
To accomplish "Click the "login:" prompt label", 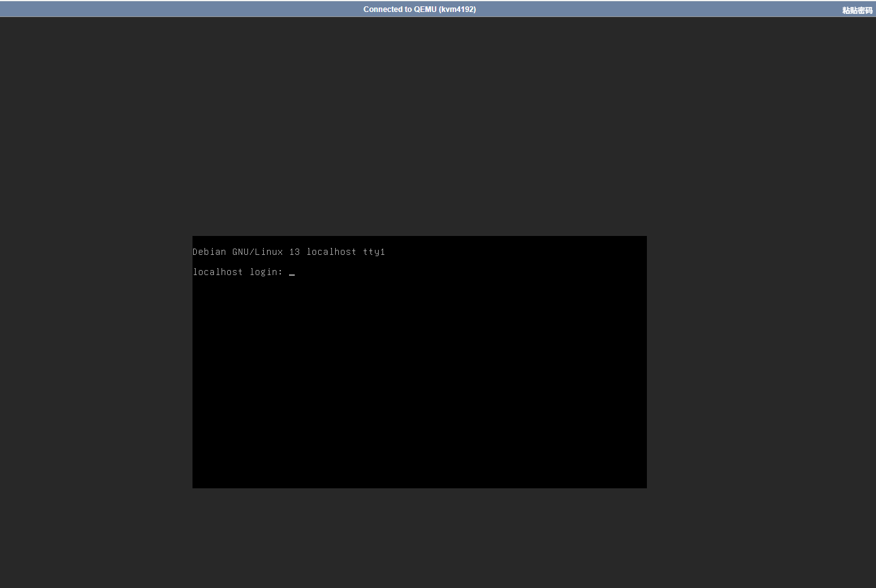I will point(266,272).
